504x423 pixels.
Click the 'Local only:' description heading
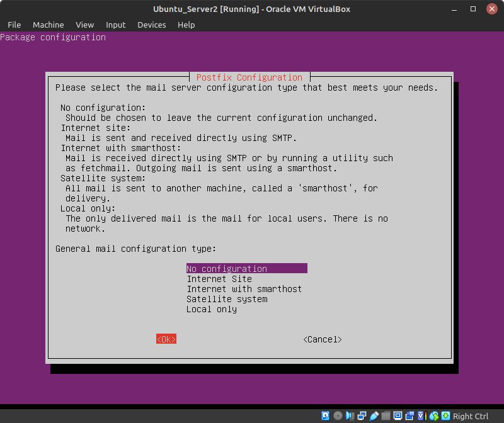coord(88,208)
